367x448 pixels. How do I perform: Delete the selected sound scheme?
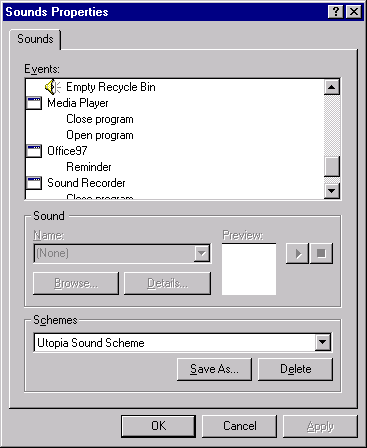[295, 369]
